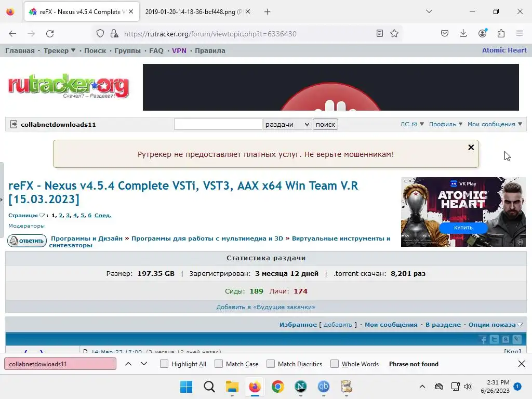The image size is (532, 399).
Task: Share topic via the Twitter icon
Action: [x=495, y=339]
